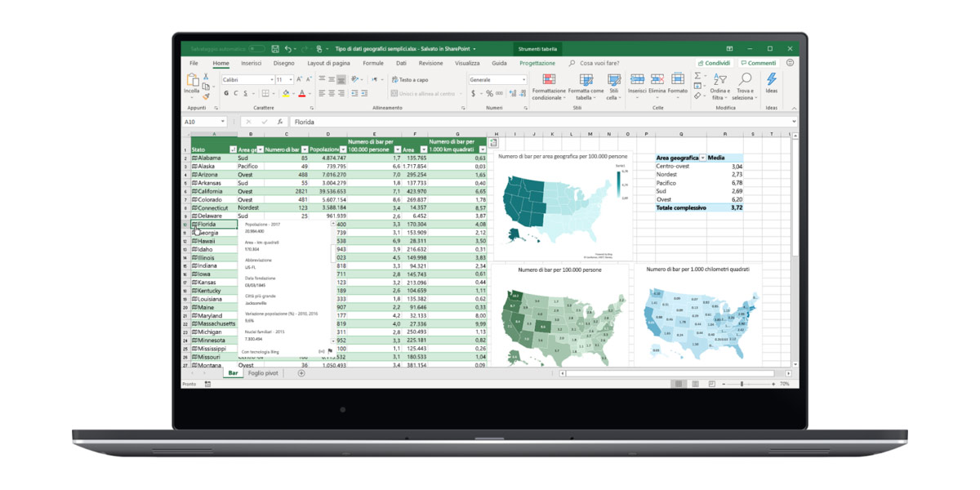This screenshot has width=980, height=490.
Task: Open the Stato column filter dropdown
Action: 234,149
